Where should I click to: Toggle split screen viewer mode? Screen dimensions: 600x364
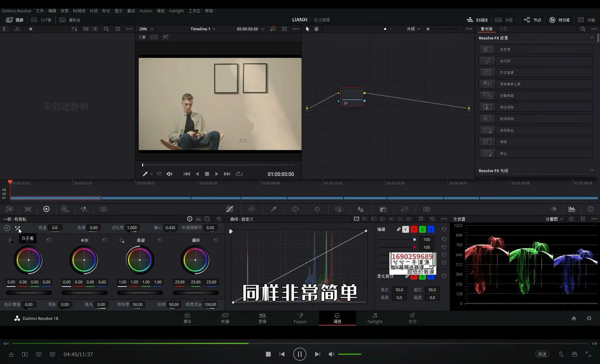tap(154, 37)
